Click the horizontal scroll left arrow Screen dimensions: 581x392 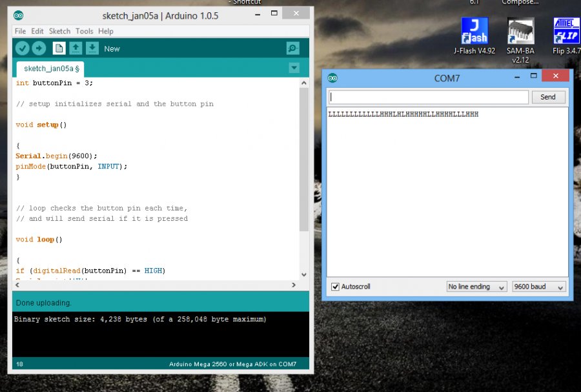click(17, 285)
